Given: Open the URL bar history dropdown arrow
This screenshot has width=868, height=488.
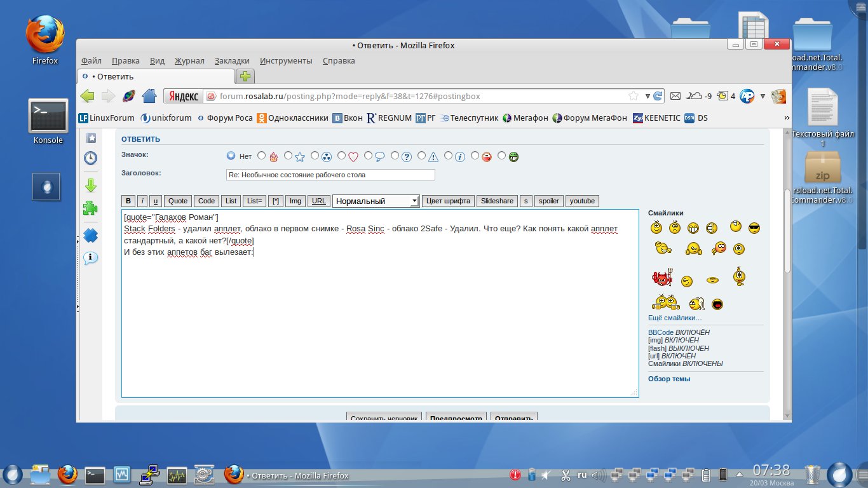Looking at the screenshot, I should (x=647, y=96).
